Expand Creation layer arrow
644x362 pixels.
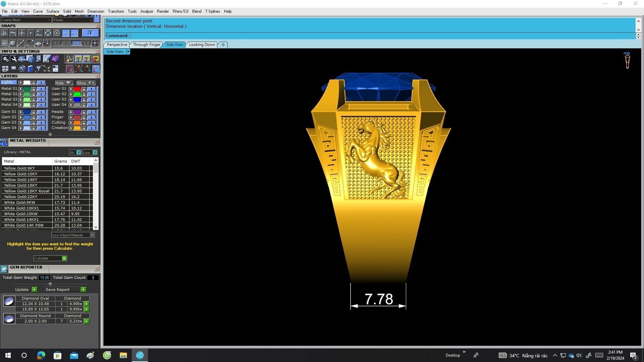(x=71, y=128)
